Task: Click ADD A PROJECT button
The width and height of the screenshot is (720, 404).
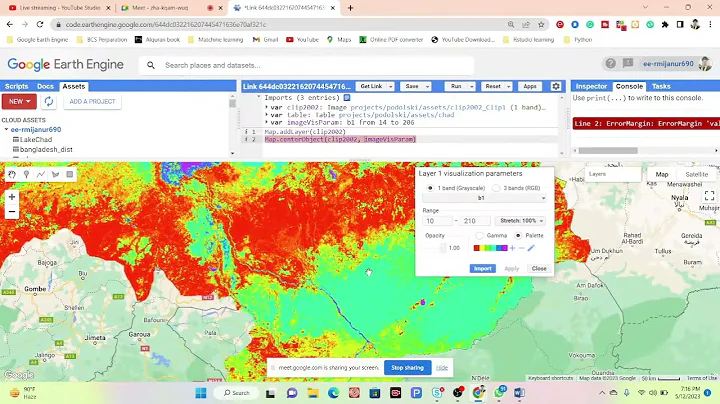Action: pos(92,101)
